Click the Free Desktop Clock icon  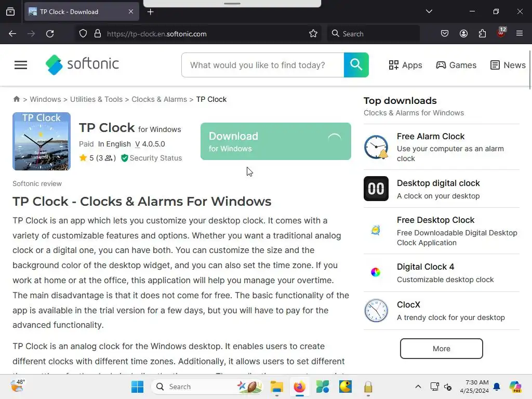coord(376,230)
